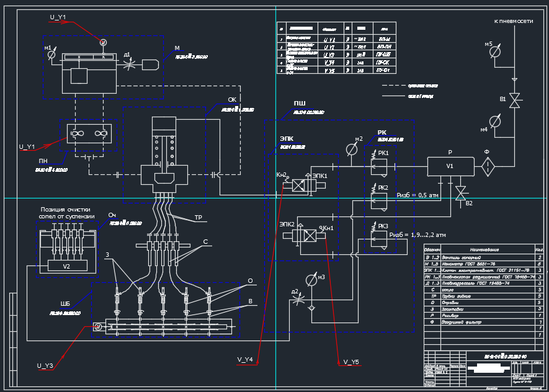Select the manometer gauge symbol beside м5
Image resolution: width=549 pixels, height=392 pixels.
click(495, 53)
